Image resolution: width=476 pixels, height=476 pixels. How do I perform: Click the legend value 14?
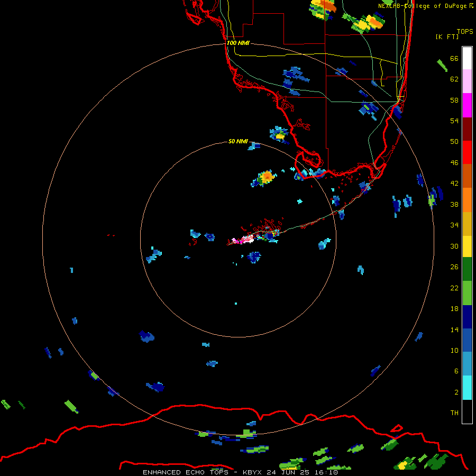click(x=454, y=329)
